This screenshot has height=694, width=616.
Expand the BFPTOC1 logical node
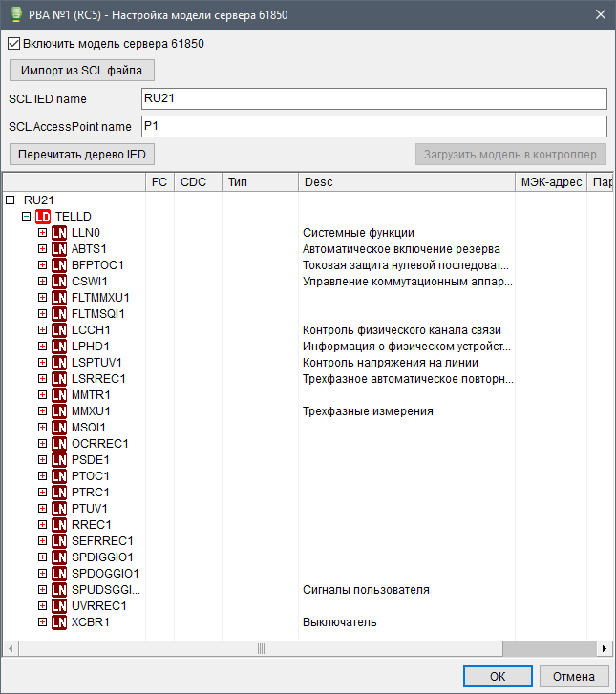point(42,265)
